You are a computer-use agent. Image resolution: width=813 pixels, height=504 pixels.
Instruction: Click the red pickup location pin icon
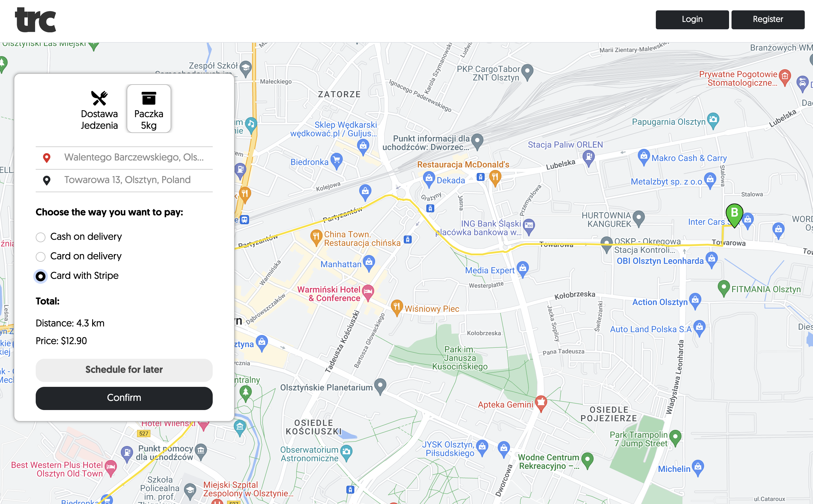pyautogui.click(x=47, y=158)
